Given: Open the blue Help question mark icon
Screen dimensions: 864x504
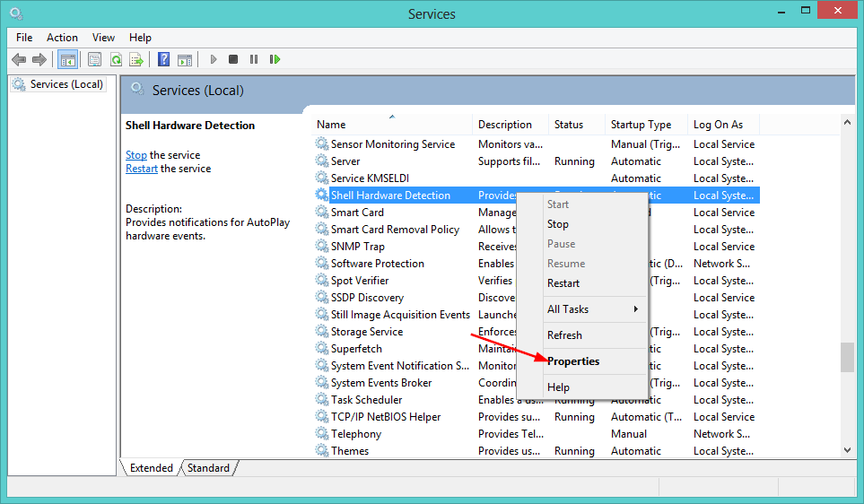Looking at the screenshot, I should (x=163, y=60).
